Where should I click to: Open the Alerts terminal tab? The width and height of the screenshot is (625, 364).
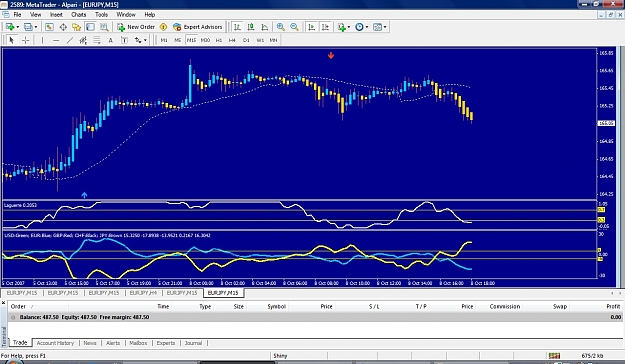113,343
